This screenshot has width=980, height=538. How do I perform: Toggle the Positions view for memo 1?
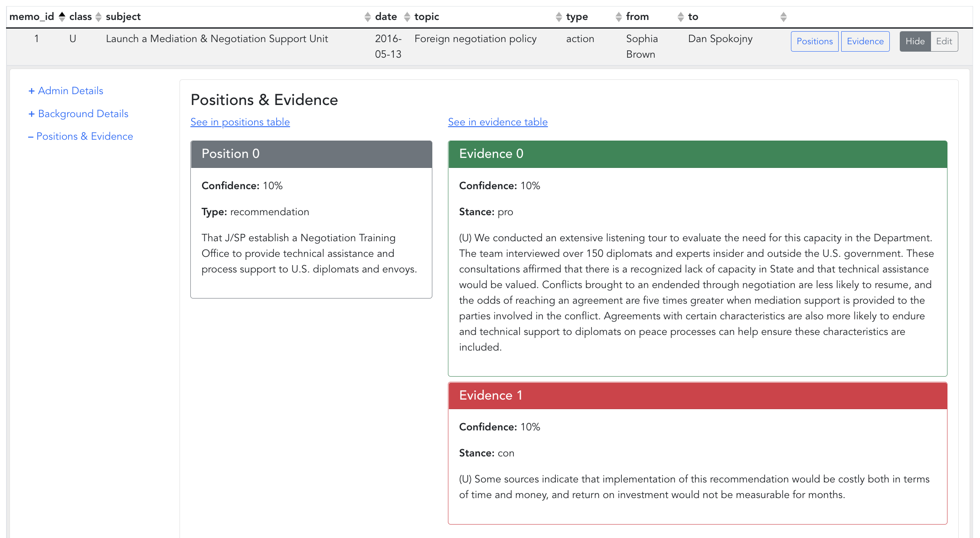[814, 41]
